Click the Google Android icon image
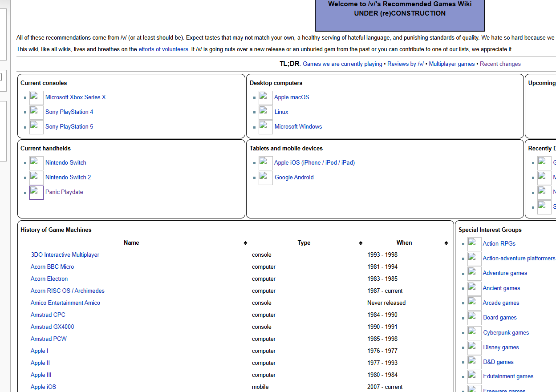The height and width of the screenshot is (392, 556). tap(266, 178)
